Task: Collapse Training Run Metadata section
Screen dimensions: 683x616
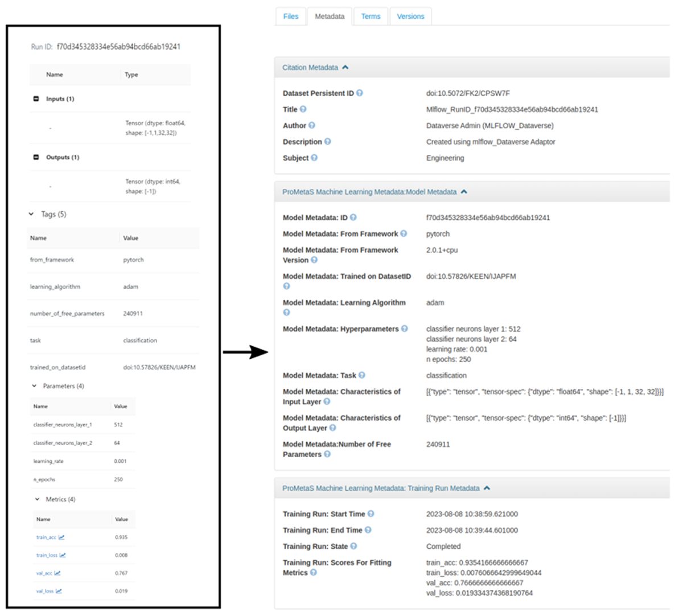Action: [x=386, y=488]
